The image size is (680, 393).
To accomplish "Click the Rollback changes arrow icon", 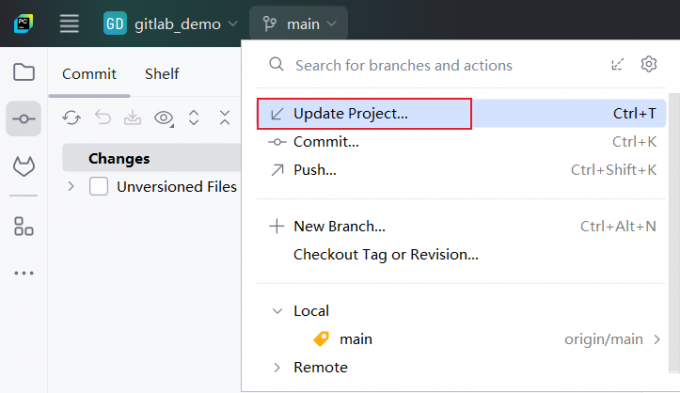I will click(x=103, y=118).
